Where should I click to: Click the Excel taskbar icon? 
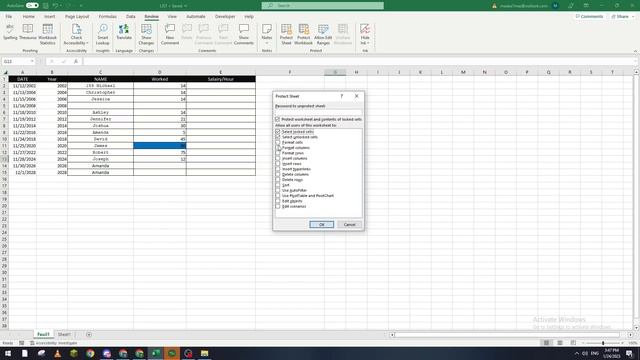(x=156, y=353)
